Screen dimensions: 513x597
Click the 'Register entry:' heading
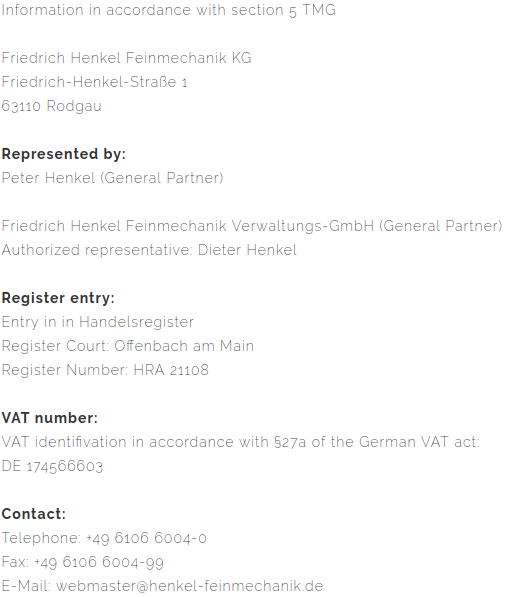coord(58,298)
